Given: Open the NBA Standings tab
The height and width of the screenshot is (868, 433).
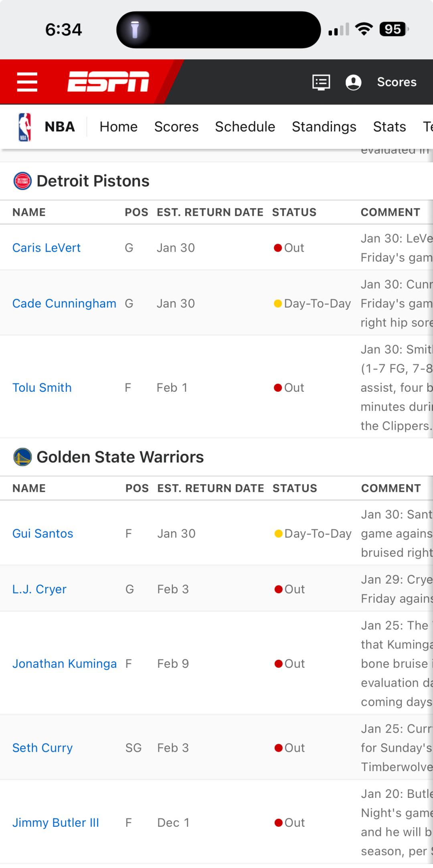Looking at the screenshot, I should point(324,127).
